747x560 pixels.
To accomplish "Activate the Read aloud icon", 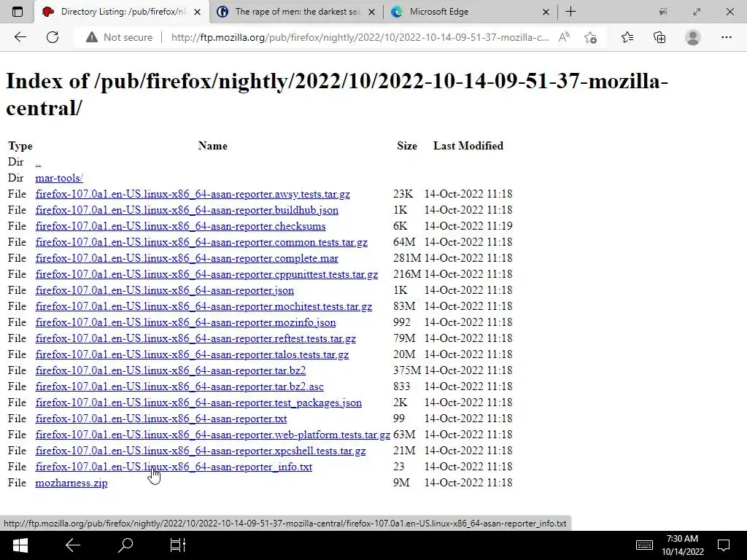I will [x=564, y=37].
